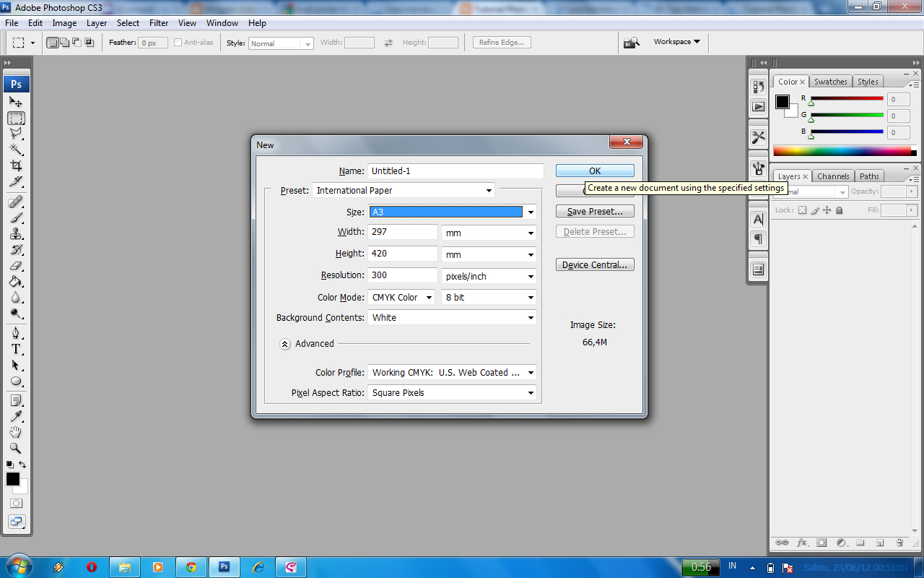Viewport: 924px width, 578px height.
Task: Select the Horizontal Type tool
Action: tap(16, 349)
